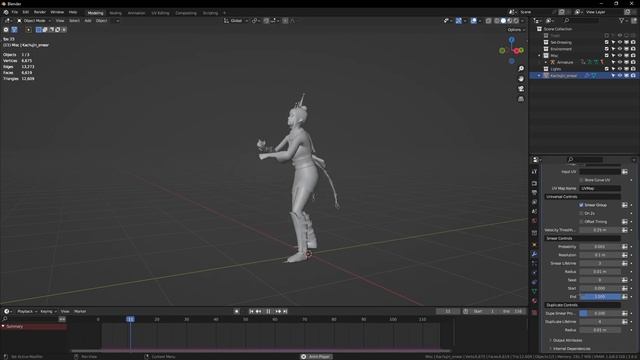
Task: Click the Anim Player status button
Action: (x=316, y=357)
